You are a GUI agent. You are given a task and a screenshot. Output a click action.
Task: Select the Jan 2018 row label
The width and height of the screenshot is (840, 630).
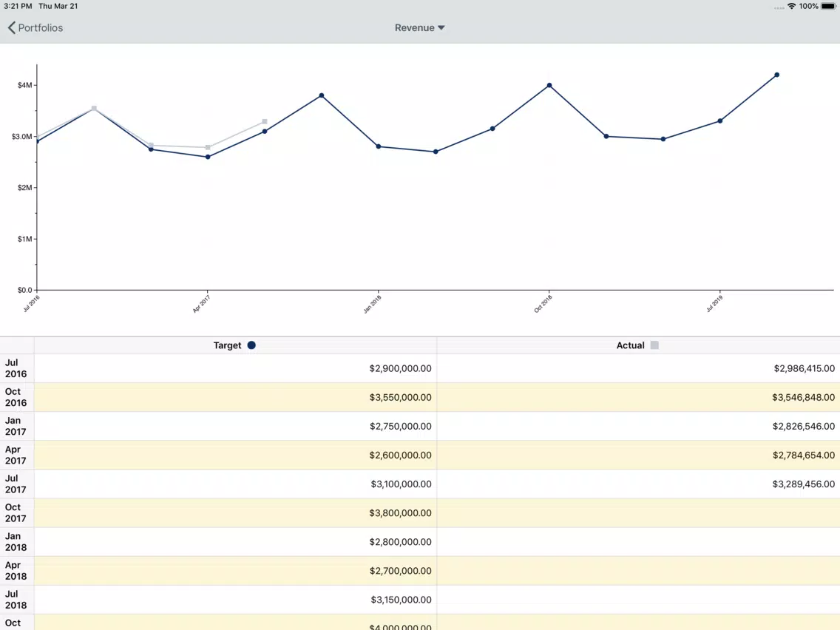tap(16, 542)
